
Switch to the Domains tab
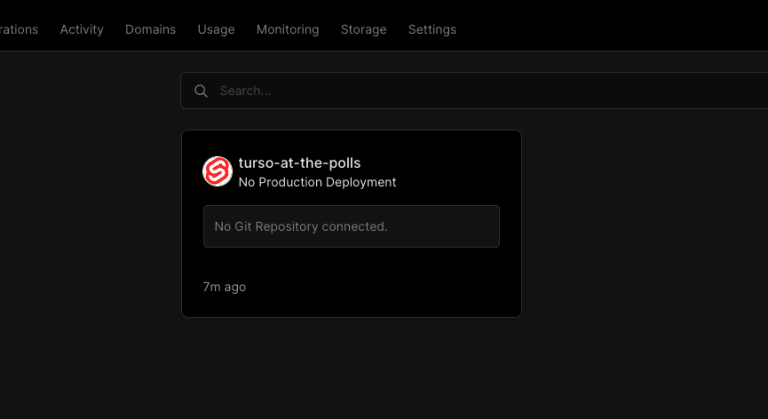coord(150,29)
